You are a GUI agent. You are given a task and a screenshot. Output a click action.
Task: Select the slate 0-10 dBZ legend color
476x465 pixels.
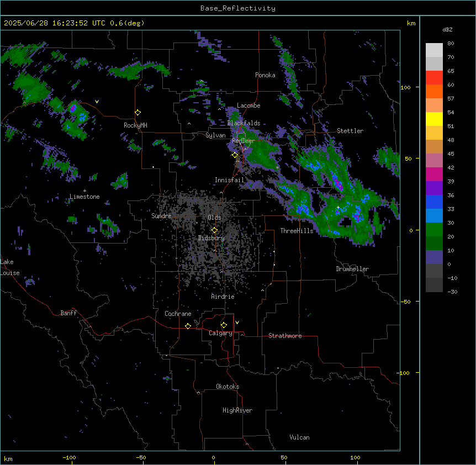coord(434,257)
